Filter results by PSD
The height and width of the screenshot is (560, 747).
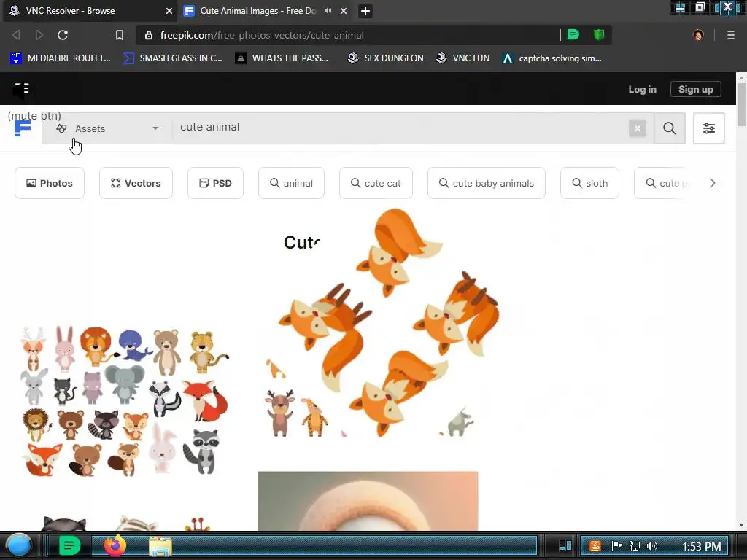point(215,183)
